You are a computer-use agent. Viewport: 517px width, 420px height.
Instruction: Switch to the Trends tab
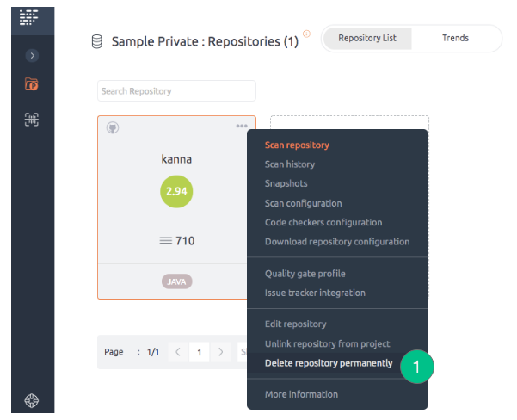pos(455,38)
